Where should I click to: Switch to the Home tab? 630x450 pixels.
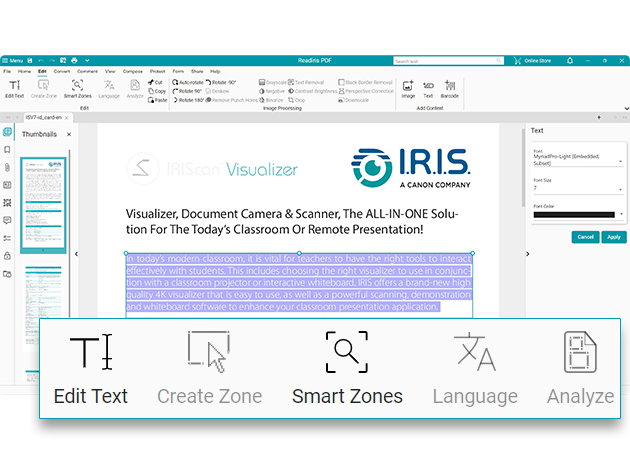tap(24, 72)
